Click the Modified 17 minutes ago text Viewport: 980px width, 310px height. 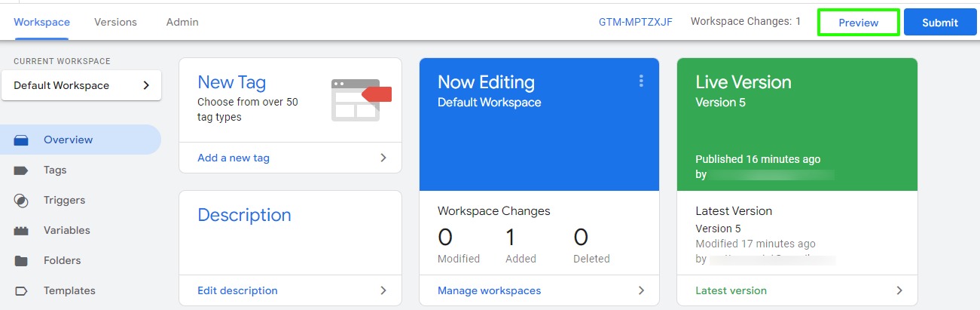click(x=756, y=244)
